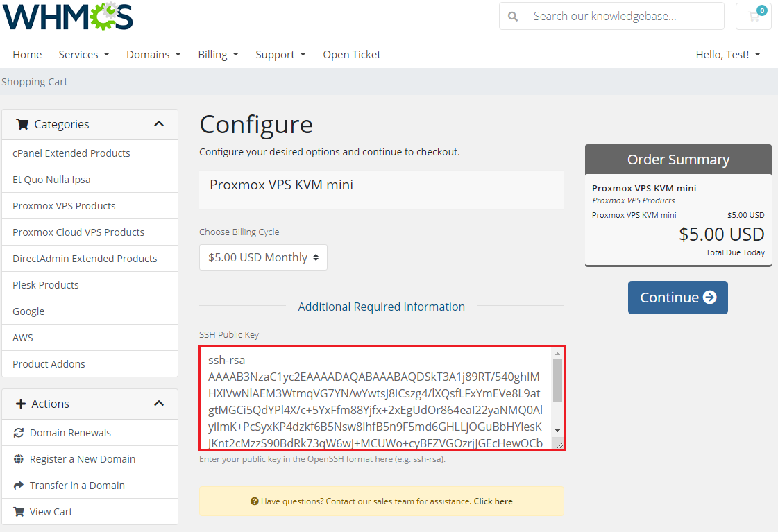
Task: Collapse the Actions panel
Action: coord(159,403)
